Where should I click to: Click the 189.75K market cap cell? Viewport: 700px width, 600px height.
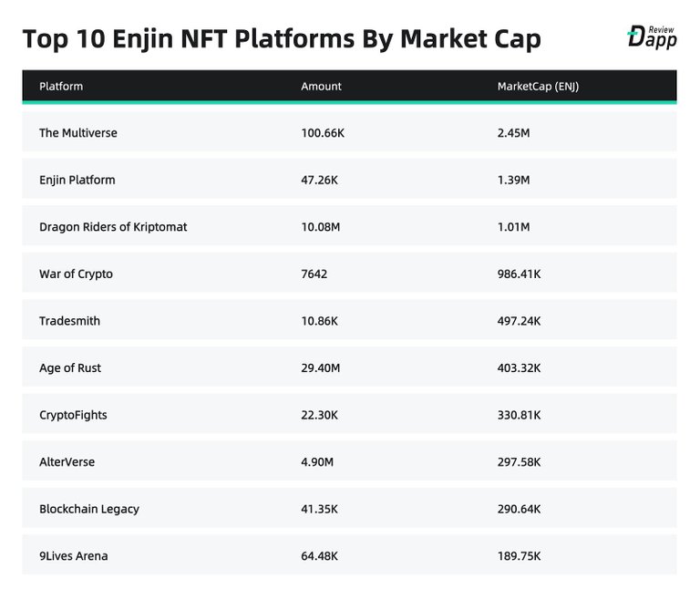pyautogui.click(x=520, y=556)
